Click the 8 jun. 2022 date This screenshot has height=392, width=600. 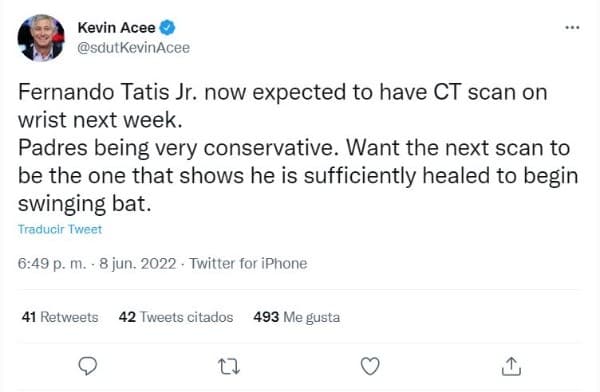[x=137, y=264]
